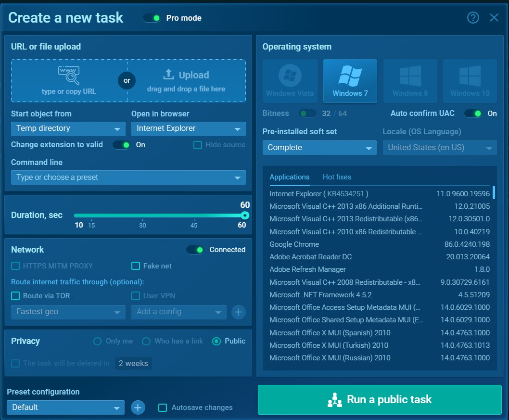Select the Only me privacy option
Viewport: 509px width, 420px height.
[x=97, y=341]
